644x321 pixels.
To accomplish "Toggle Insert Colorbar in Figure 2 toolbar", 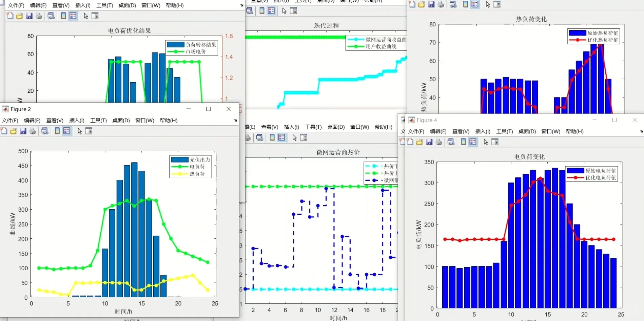I will pos(57,131).
